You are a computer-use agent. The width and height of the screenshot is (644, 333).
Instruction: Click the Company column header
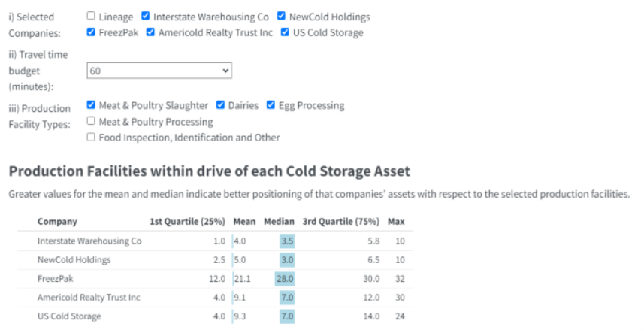pyautogui.click(x=57, y=222)
